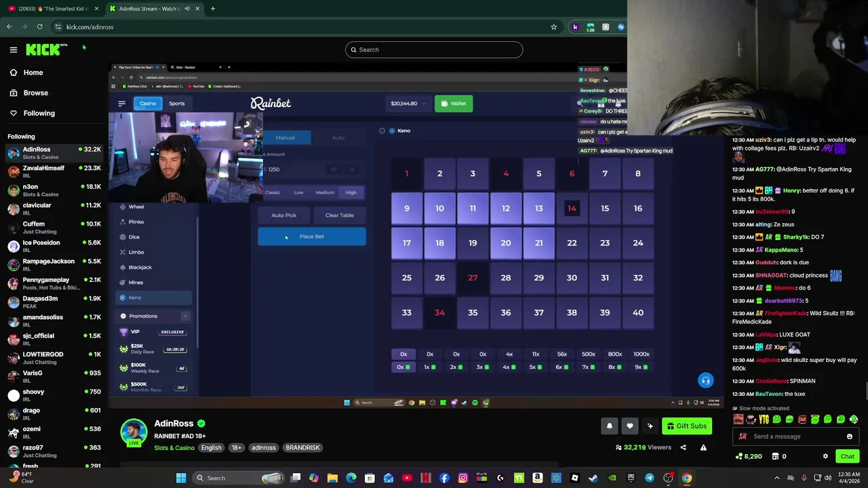Go back using browser back arrow
868x488 pixels.
click(x=9, y=27)
